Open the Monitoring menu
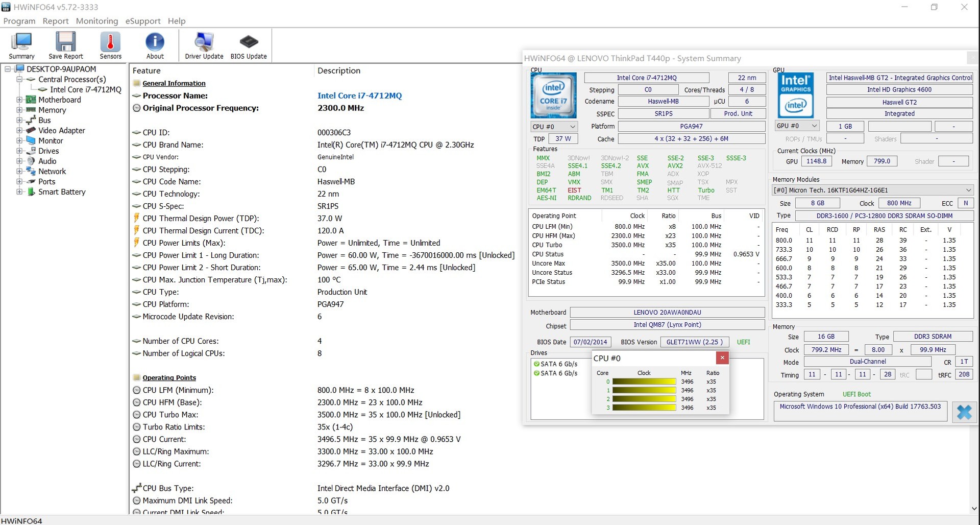This screenshot has height=525, width=980. (97, 21)
